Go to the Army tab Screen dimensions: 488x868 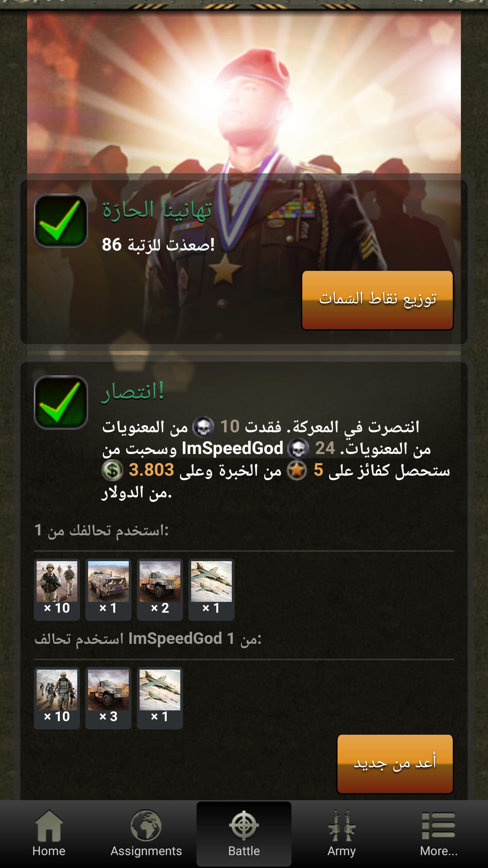342,834
